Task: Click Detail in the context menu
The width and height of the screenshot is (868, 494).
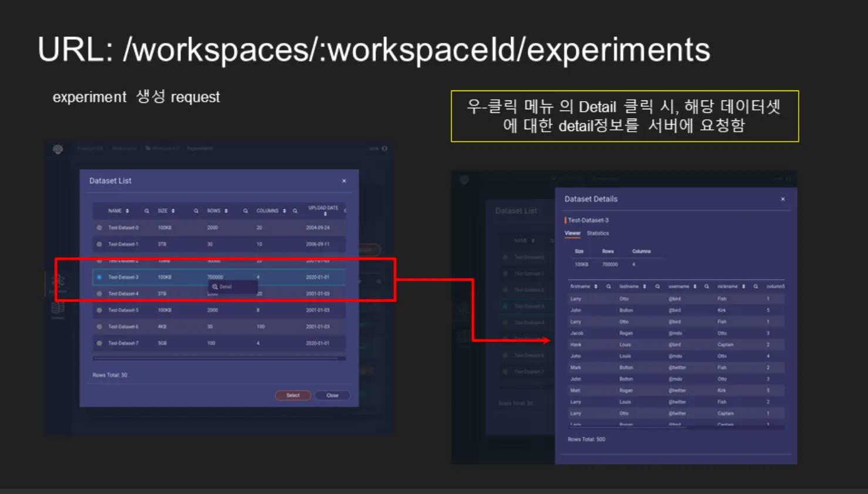Action: point(225,287)
